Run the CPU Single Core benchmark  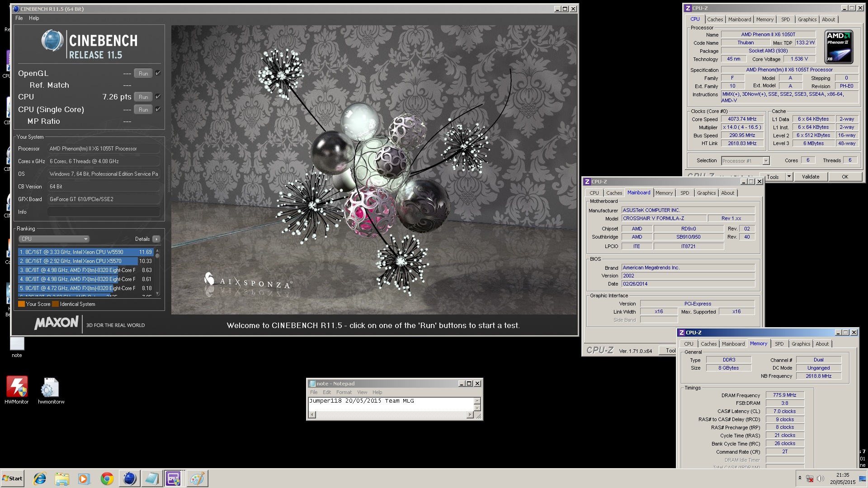point(143,109)
